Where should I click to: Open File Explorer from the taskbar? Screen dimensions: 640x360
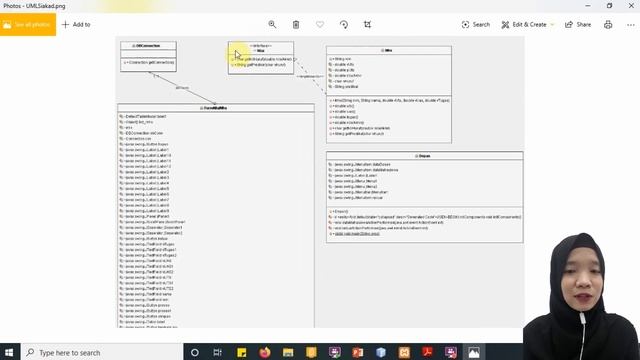point(288,352)
